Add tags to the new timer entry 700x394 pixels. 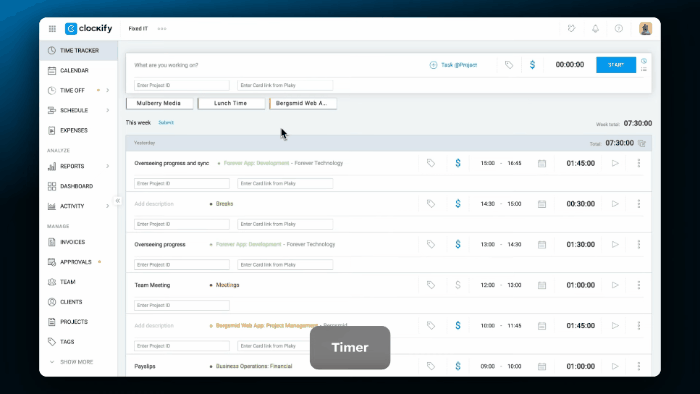point(509,65)
